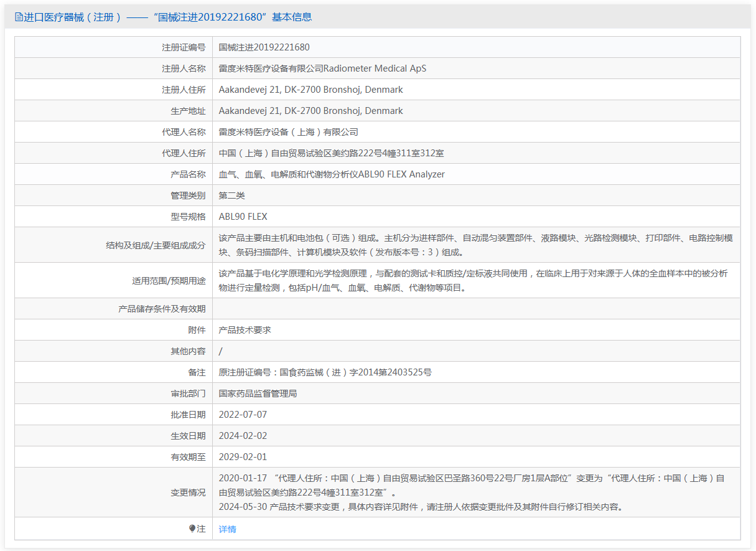Click the 代理人住所 address value
The image size is (756, 551).
pos(331,153)
